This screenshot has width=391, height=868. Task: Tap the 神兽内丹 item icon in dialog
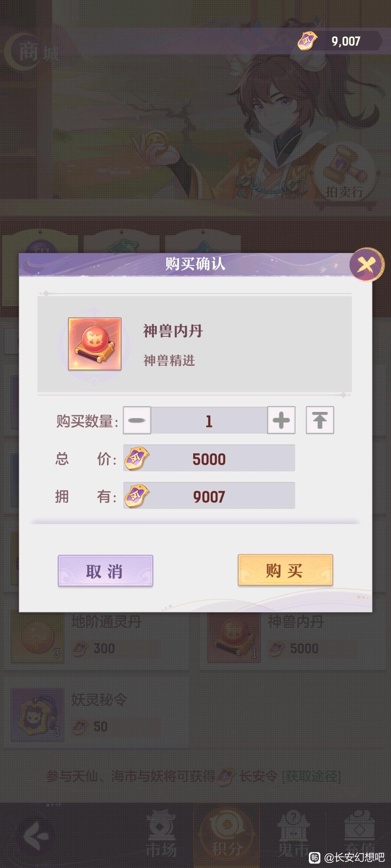(95, 344)
